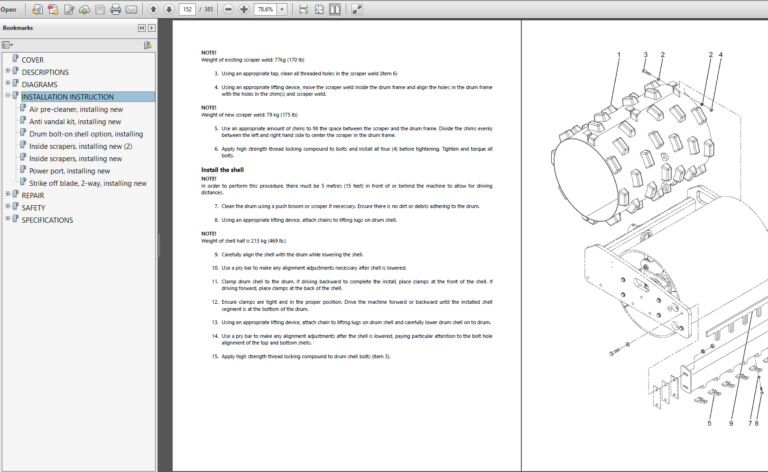The width and height of the screenshot is (768, 472).
Task: Open bookmark 'Power port, installing new'
Action: coord(70,171)
